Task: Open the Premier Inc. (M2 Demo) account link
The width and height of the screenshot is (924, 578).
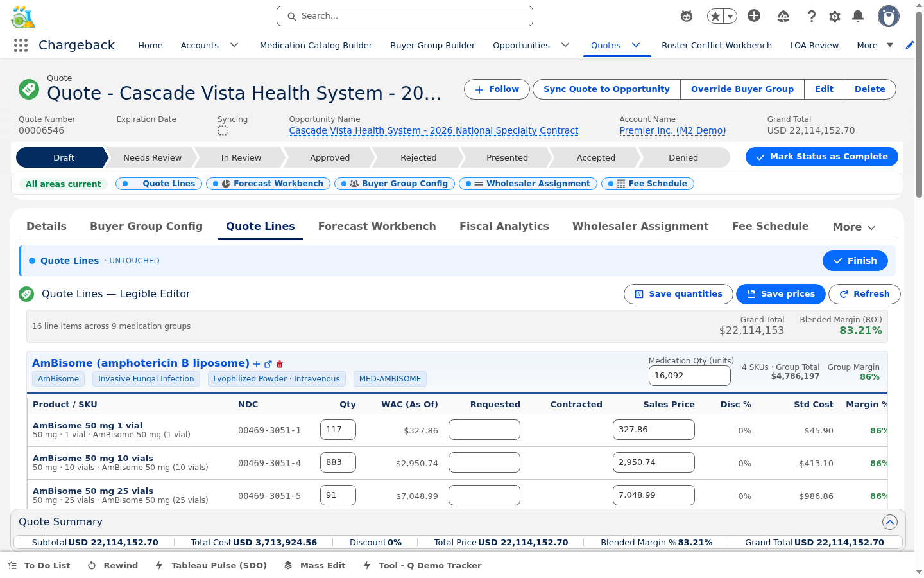Action: (x=672, y=130)
